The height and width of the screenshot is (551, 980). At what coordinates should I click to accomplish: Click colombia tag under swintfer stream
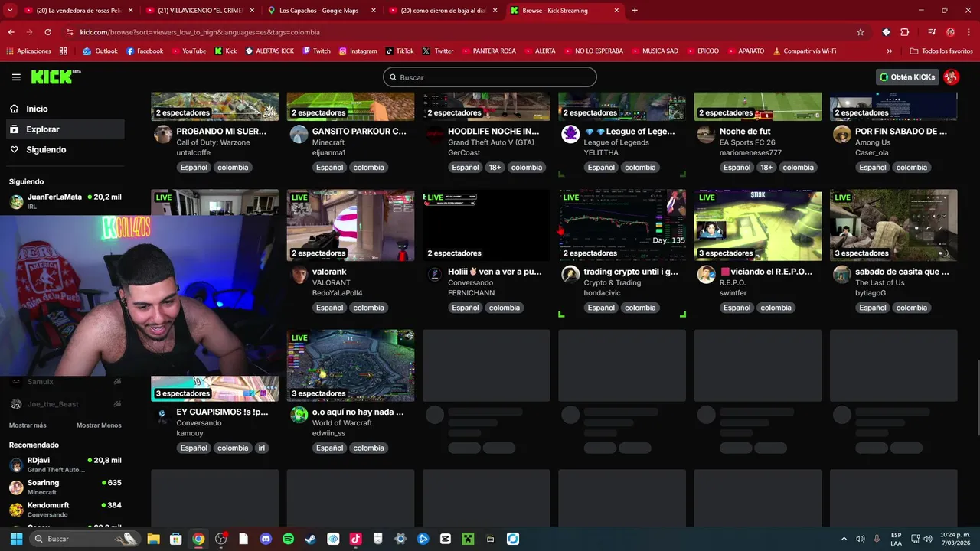(x=776, y=308)
